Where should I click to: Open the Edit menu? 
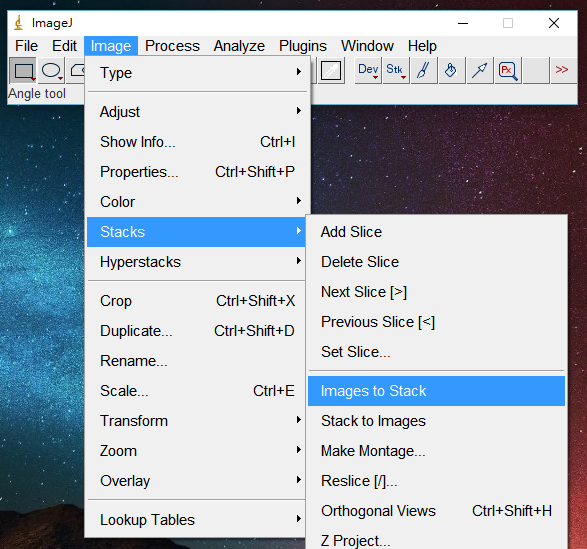point(64,46)
